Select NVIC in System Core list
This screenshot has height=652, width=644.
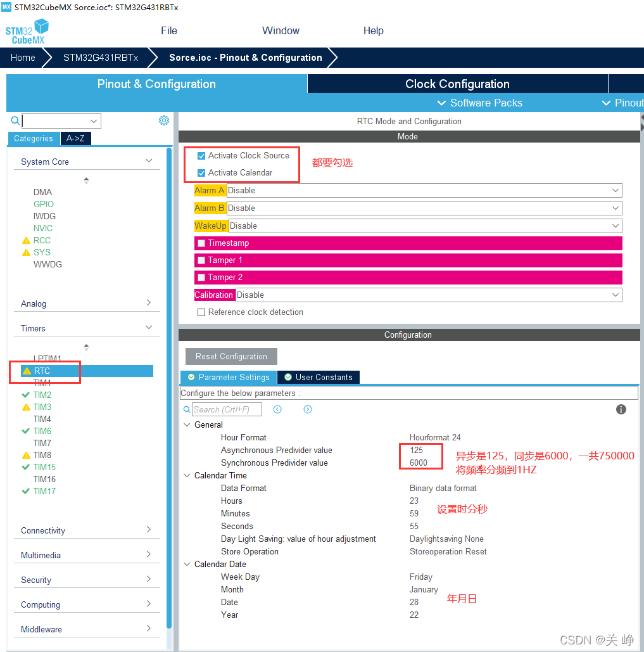pos(43,228)
